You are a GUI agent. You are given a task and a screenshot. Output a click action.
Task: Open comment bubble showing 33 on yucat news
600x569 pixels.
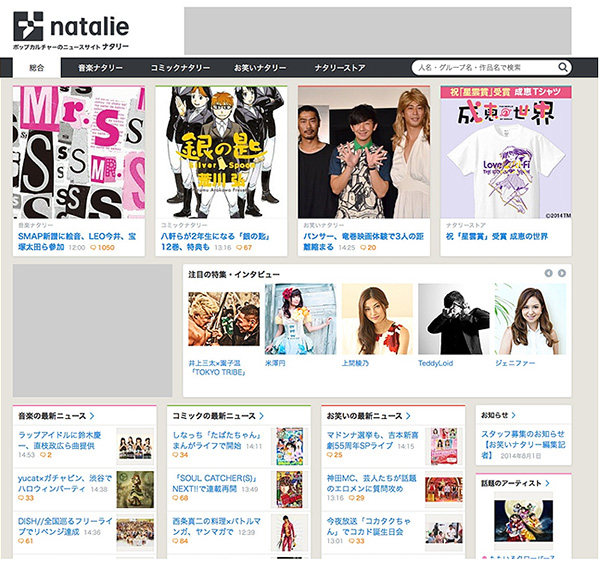(26, 498)
